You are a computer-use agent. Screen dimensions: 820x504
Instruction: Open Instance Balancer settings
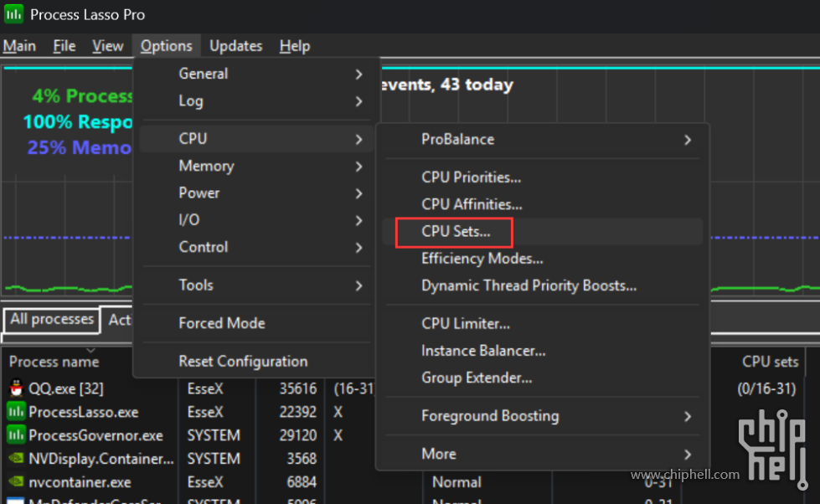click(542, 351)
